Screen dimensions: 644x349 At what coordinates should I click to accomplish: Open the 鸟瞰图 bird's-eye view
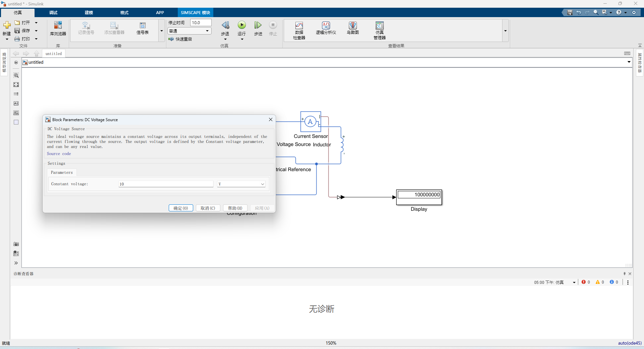click(x=353, y=28)
